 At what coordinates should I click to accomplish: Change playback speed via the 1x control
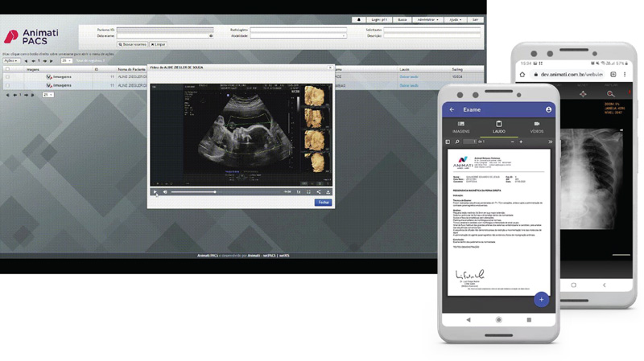(x=299, y=191)
